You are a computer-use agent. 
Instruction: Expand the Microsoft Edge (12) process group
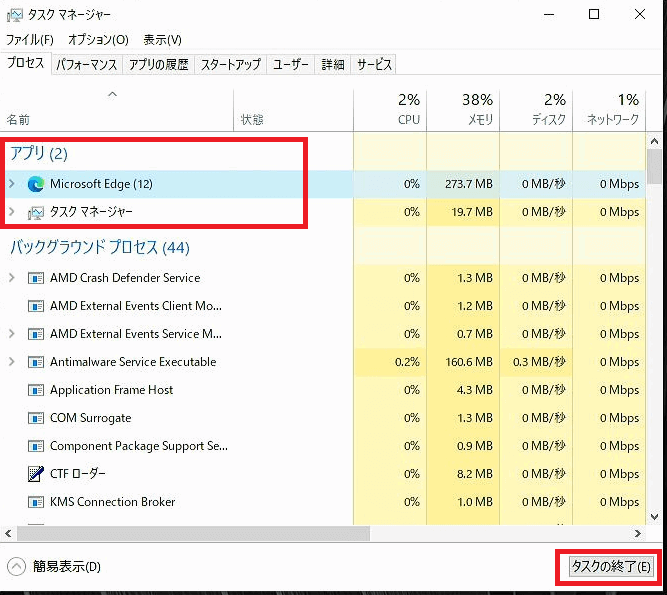12,184
